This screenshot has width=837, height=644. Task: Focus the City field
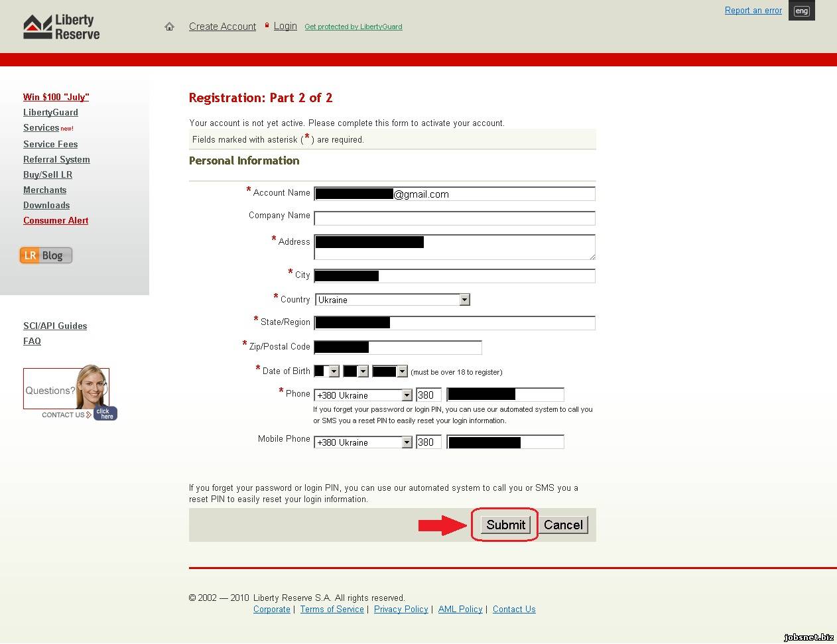pos(454,276)
